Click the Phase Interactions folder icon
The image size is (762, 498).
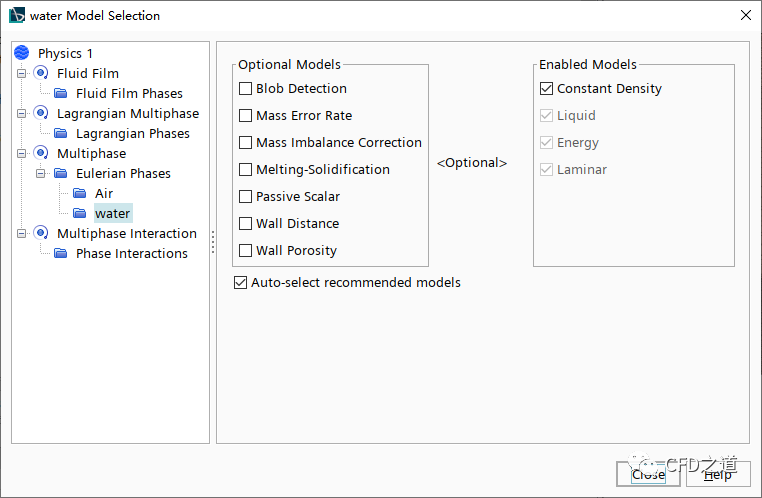(60, 253)
